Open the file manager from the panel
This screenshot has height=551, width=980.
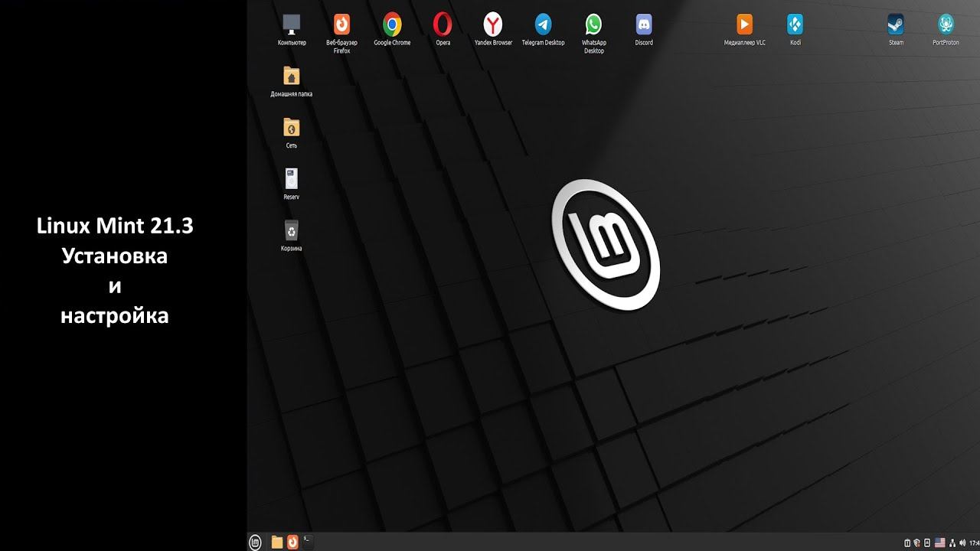277,542
